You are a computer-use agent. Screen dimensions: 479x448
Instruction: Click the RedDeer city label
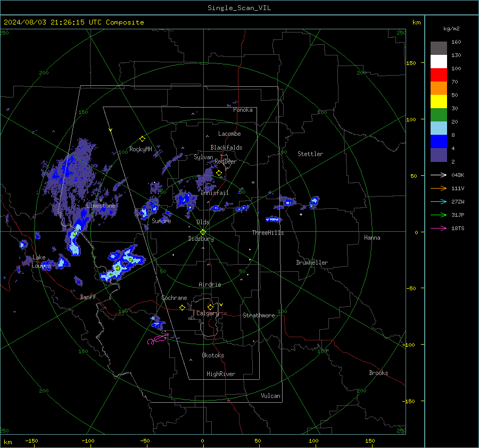click(x=226, y=161)
